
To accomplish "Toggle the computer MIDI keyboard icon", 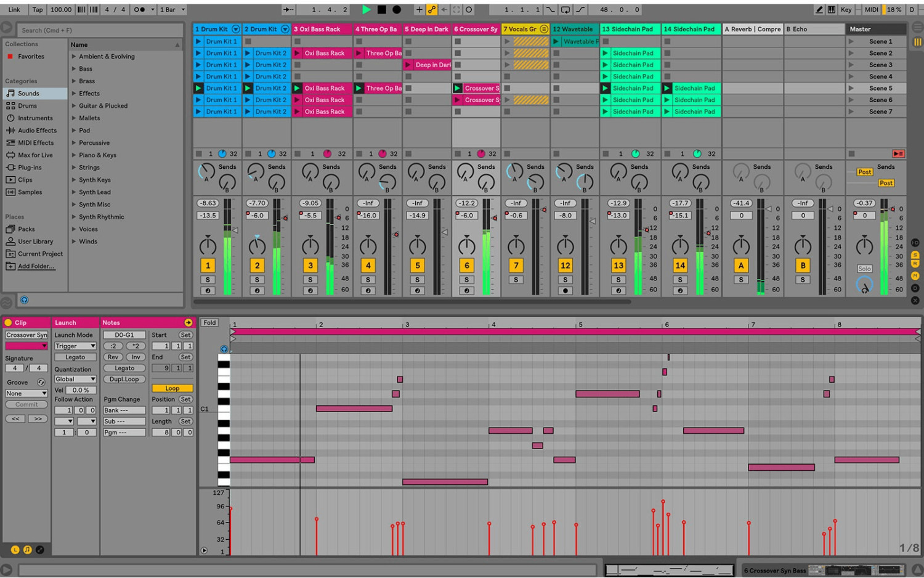I will click(831, 9).
